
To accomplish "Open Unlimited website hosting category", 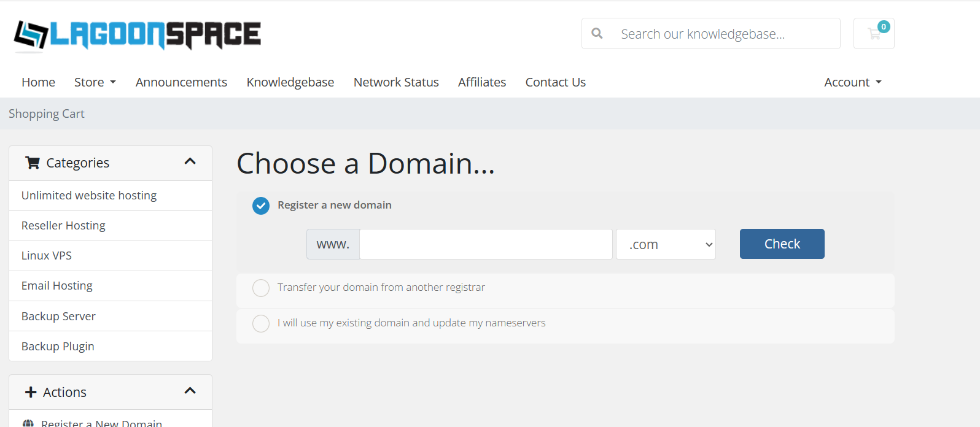I will point(89,196).
